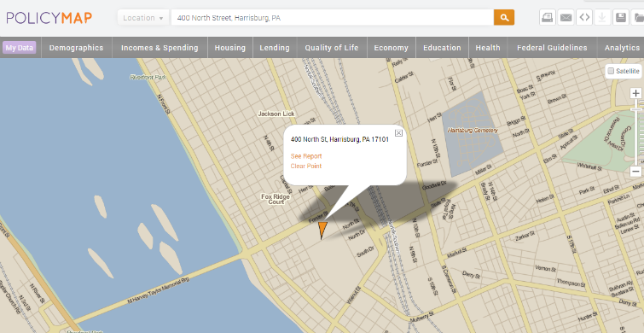Click the email envelope icon
Viewport: 644px width, 333px height.
(566, 18)
